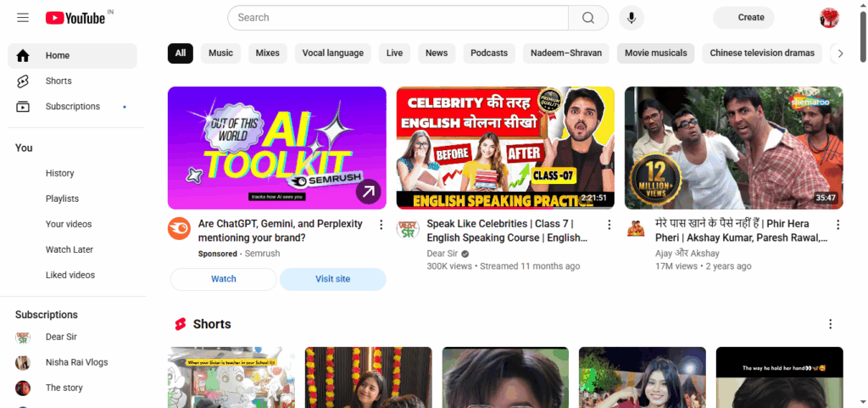Open Short about sister teacher in school
The image size is (868, 408).
pos(231,377)
